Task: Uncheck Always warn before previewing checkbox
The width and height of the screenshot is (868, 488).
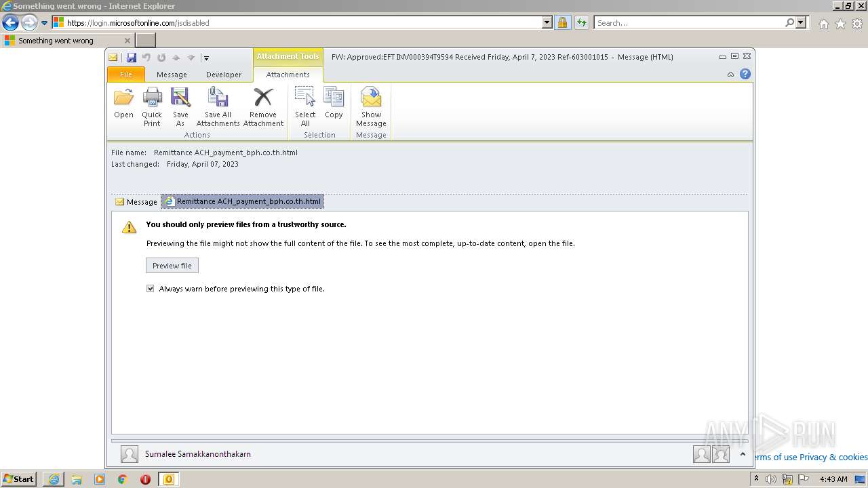Action: pyautogui.click(x=151, y=289)
